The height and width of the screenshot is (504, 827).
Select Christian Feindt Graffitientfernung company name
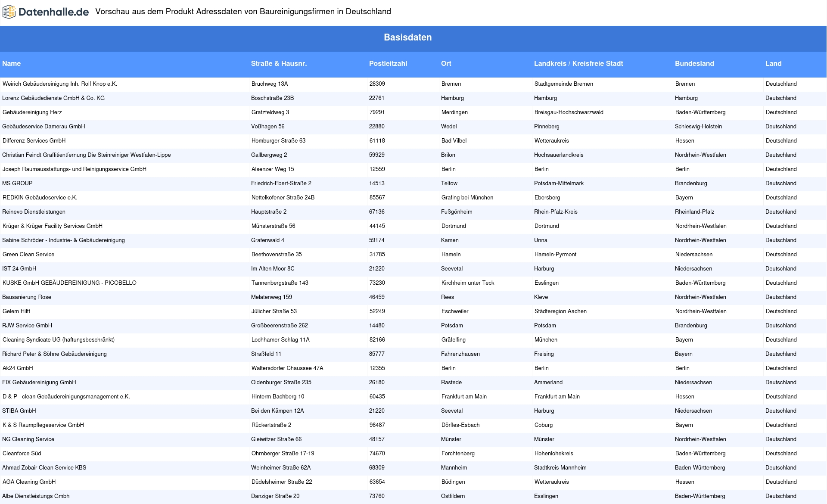click(x=87, y=155)
